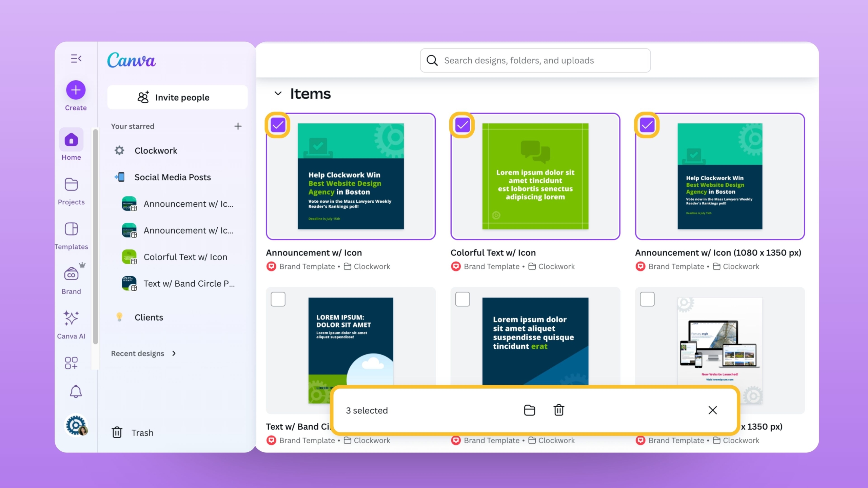Click Clockwork folder link in bottom-left card
The height and width of the screenshot is (488, 868).
[367, 440]
